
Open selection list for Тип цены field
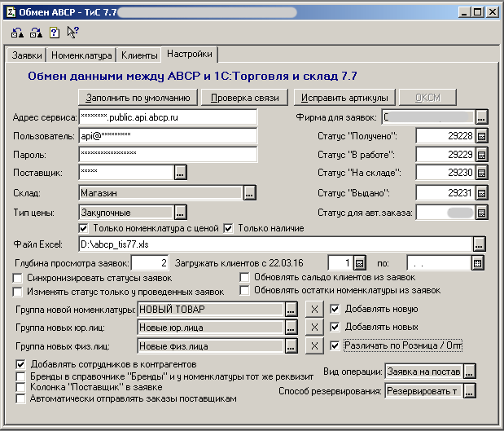pos(180,213)
